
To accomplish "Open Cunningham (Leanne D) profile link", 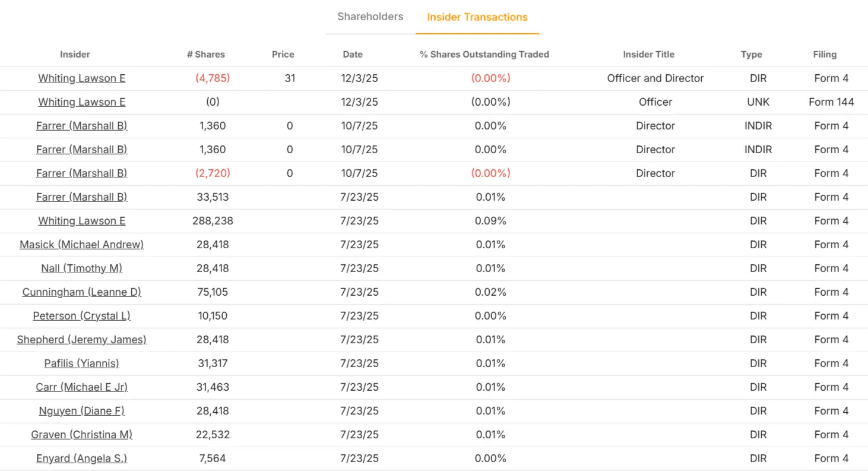I will point(81,292).
